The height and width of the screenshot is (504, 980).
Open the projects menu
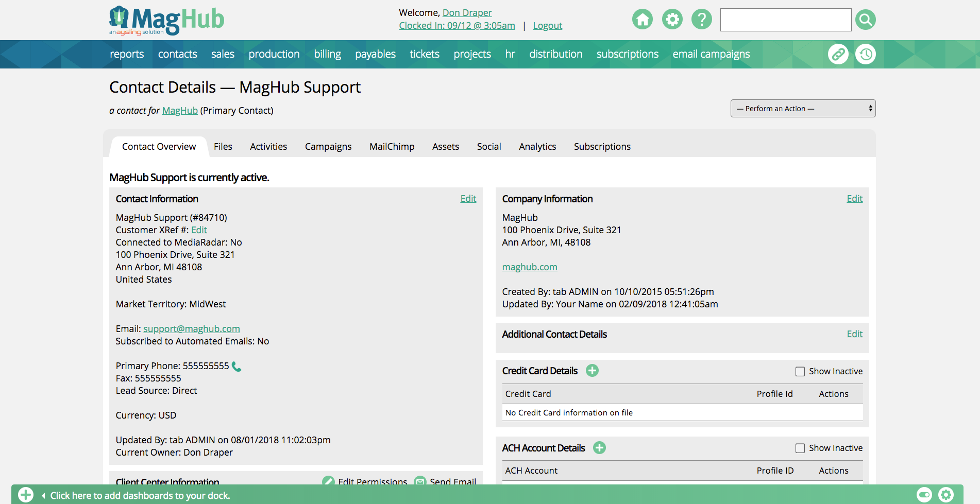pos(472,54)
